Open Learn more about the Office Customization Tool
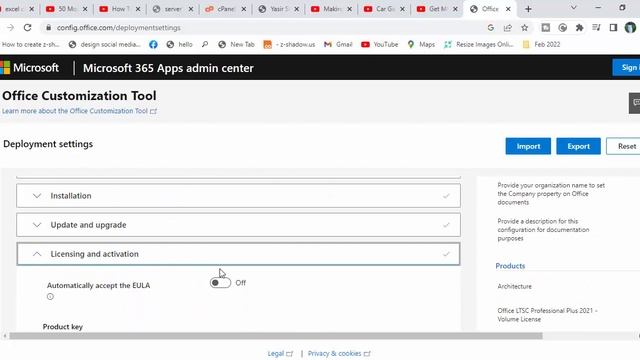640x360 pixels. point(79,111)
